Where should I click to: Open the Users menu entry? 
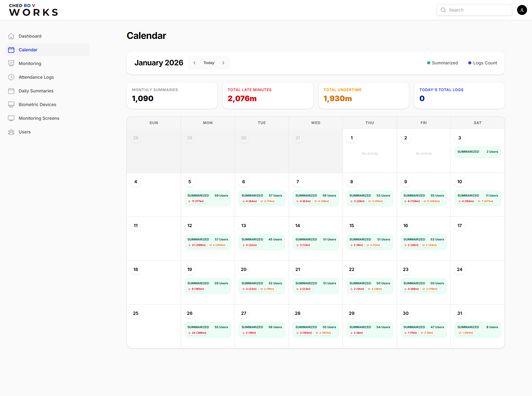24,132
